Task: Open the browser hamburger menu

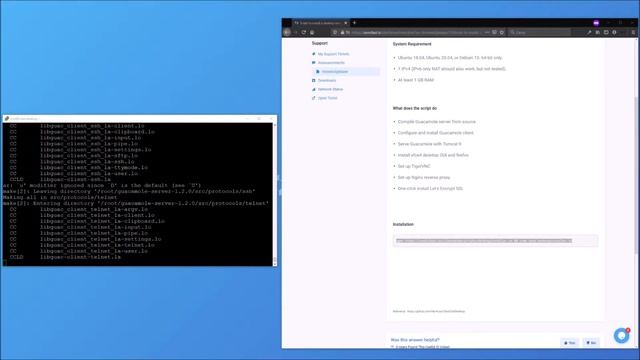Action: coord(633,32)
